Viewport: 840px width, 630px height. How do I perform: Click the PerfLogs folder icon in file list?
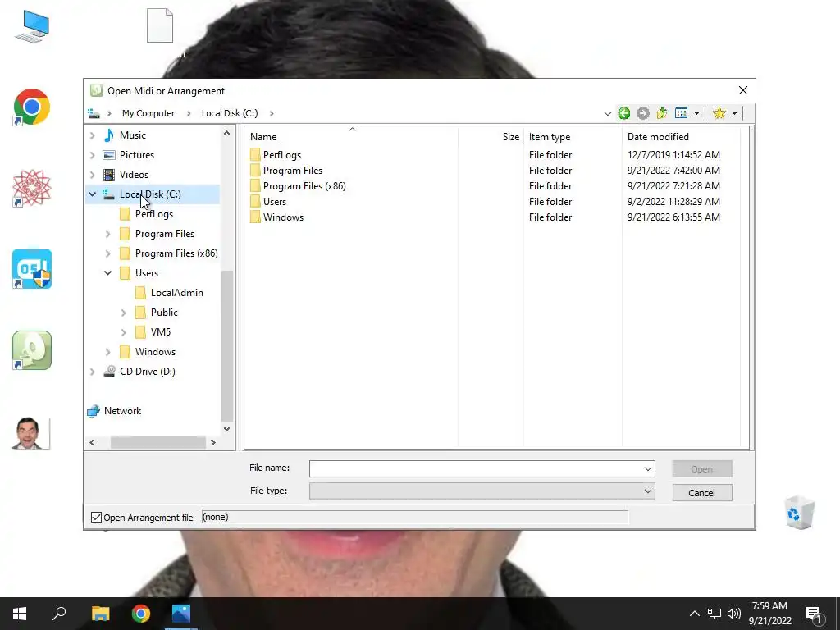[x=256, y=155]
